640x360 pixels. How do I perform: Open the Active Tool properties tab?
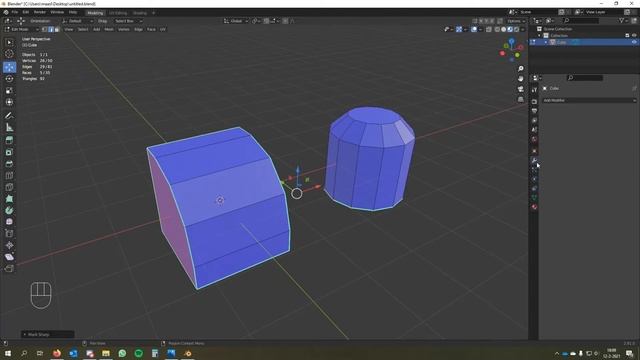coord(534,89)
